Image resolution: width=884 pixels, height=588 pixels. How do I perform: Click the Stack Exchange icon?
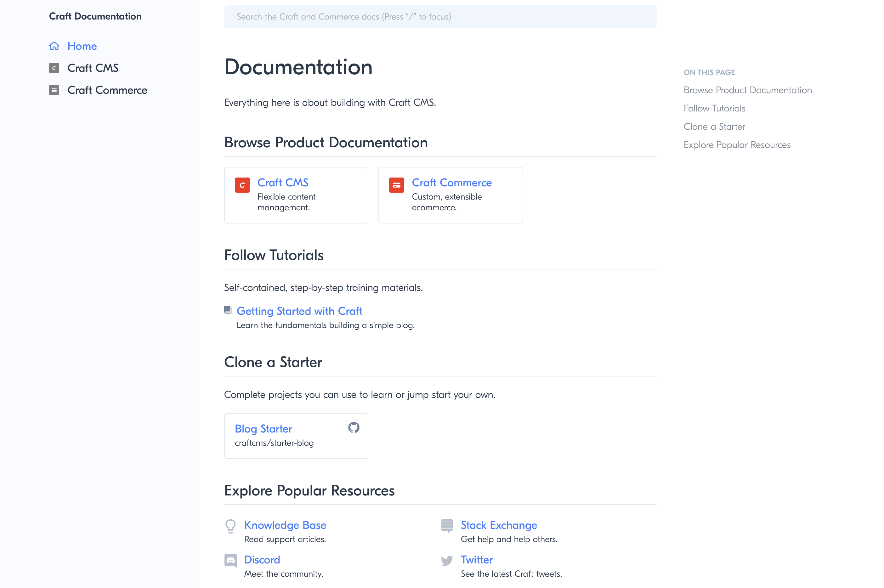point(447,526)
